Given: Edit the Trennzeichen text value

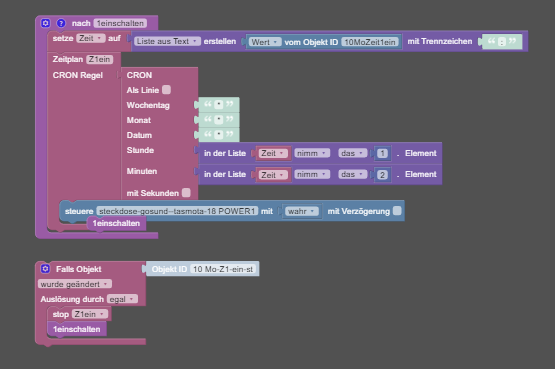Looking at the screenshot, I should pos(502,42).
